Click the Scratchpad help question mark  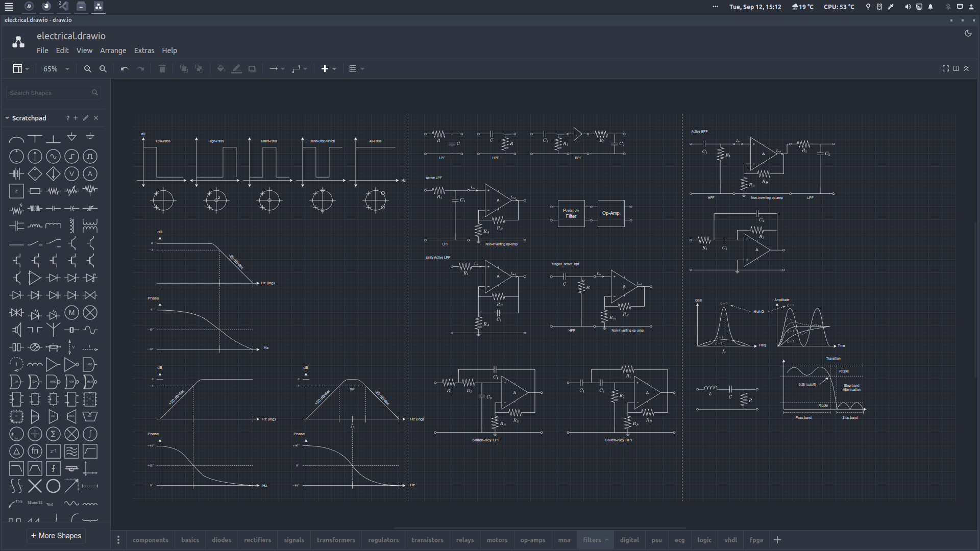click(67, 118)
